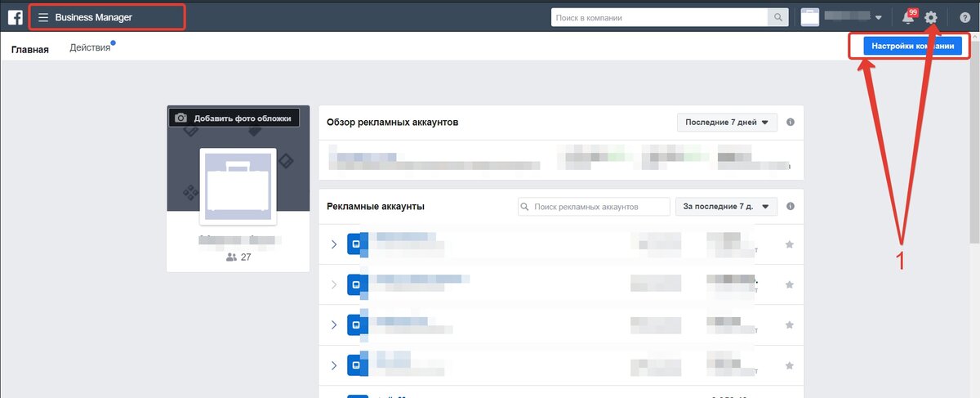
Task: Click the Настройки компании button
Action: click(913, 47)
